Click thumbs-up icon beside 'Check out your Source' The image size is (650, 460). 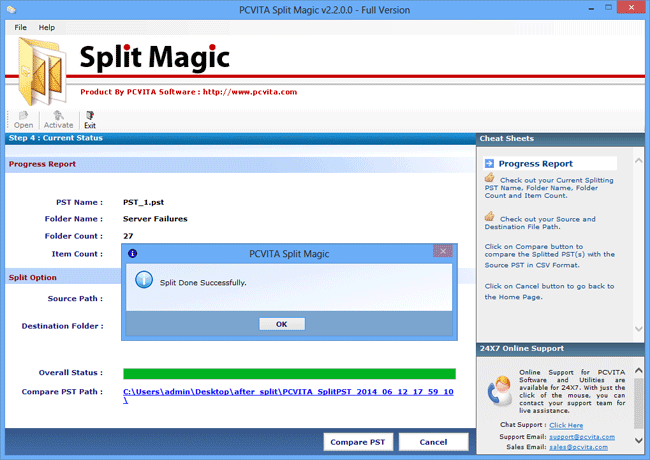490,216
